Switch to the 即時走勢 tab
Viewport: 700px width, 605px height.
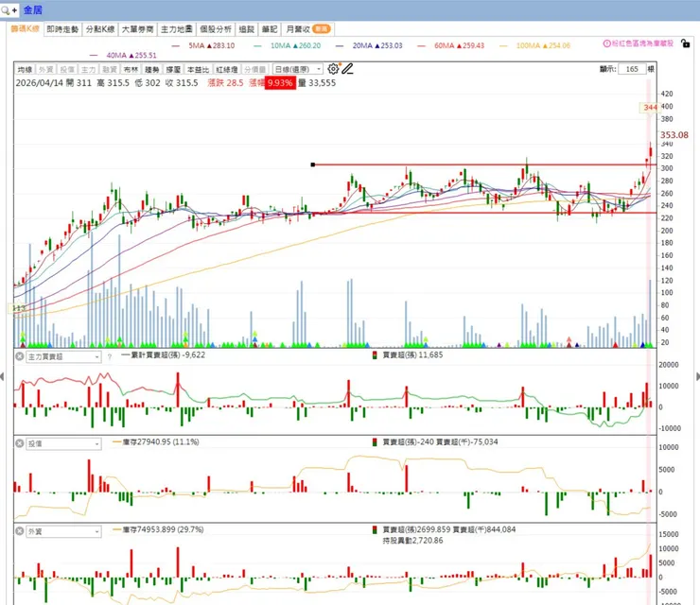tap(62, 29)
